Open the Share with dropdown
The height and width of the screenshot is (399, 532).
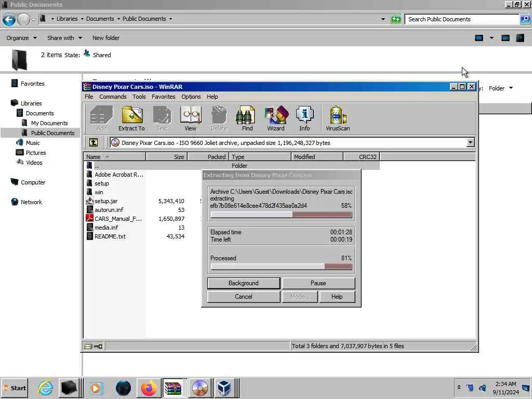click(64, 38)
